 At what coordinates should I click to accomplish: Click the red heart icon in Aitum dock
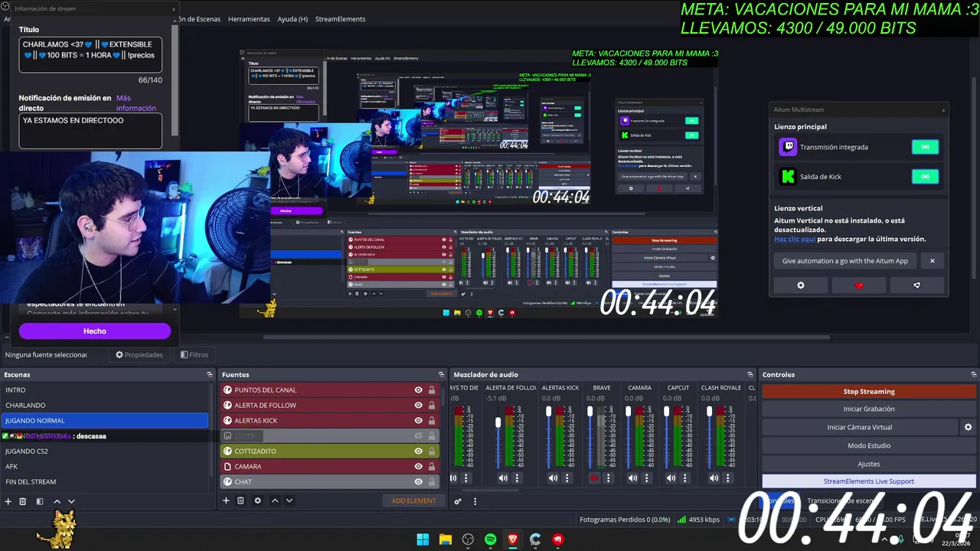(x=859, y=285)
